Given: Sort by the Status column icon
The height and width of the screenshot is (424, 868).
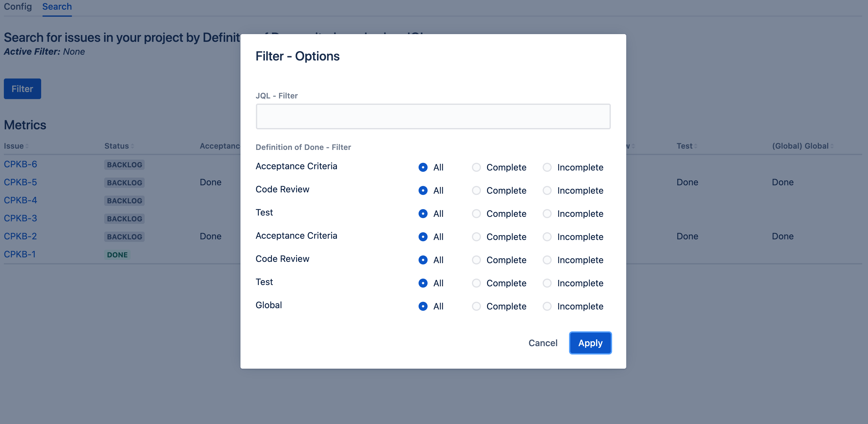Looking at the screenshot, I should click(132, 146).
